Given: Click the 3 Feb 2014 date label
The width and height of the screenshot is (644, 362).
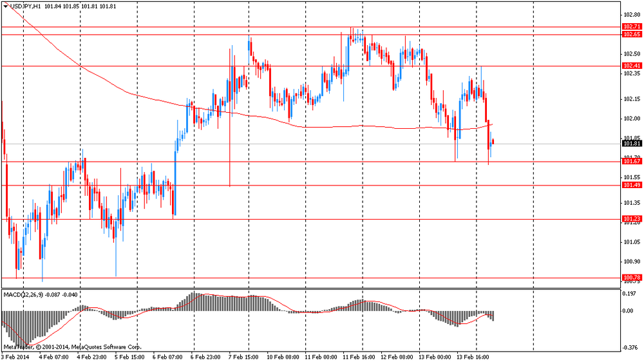Looking at the screenshot, I should coord(15,355).
